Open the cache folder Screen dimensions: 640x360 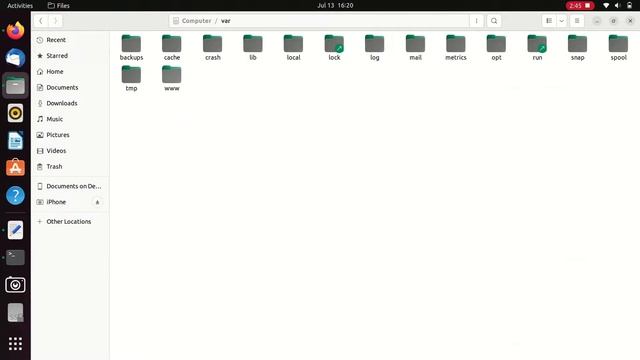tap(171, 48)
